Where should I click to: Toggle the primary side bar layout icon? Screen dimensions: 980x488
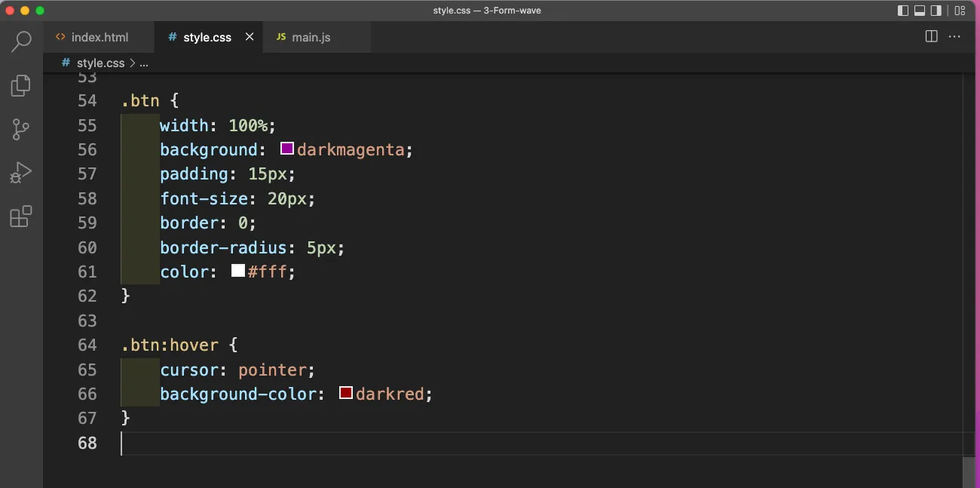(903, 11)
